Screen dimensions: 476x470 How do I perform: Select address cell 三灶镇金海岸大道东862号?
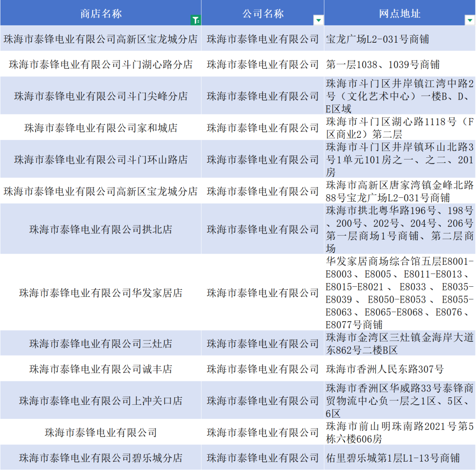(x=399, y=343)
